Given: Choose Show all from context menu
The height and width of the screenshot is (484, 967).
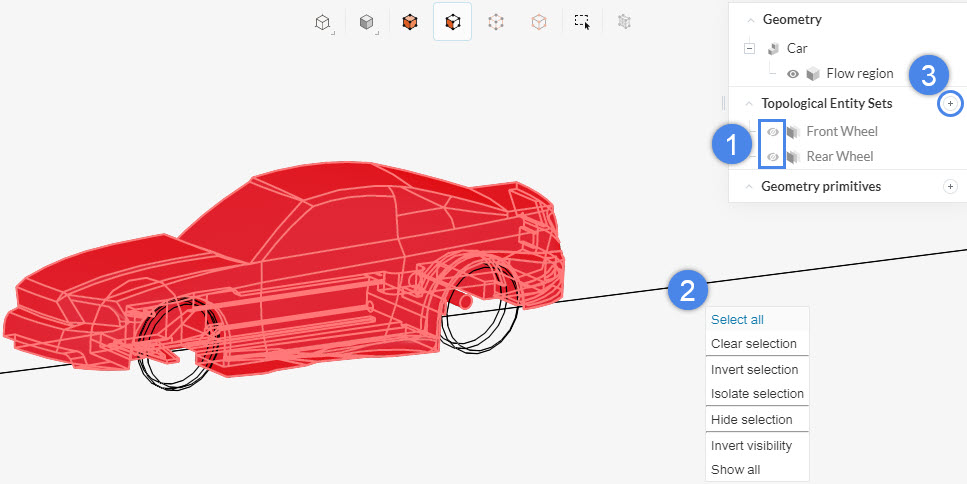Looking at the screenshot, I should tap(757, 469).
